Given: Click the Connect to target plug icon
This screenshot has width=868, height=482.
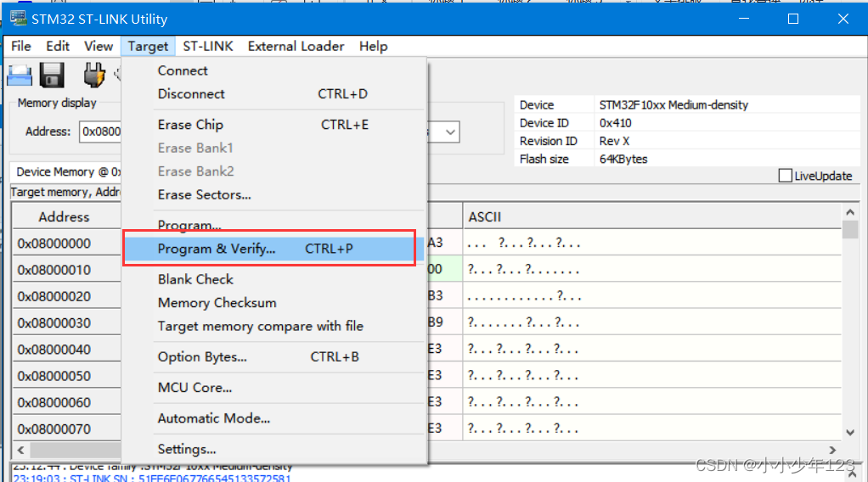Looking at the screenshot, I should pos(93,75).
